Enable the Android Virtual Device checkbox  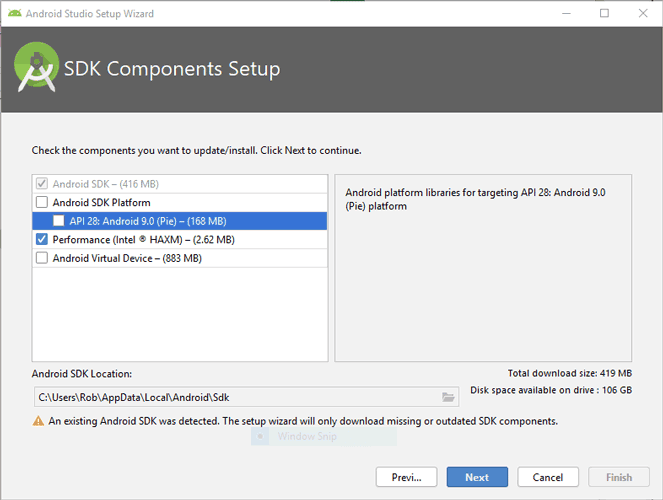tap(42, 258)
